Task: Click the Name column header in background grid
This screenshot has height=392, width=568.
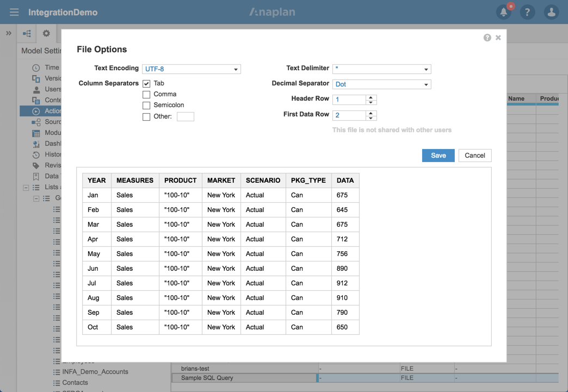Action: tap(516, 98)
